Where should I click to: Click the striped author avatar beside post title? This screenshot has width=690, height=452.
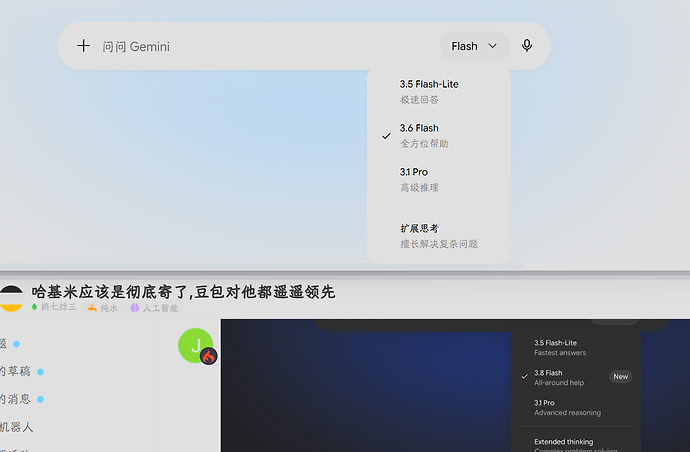click(11, 298)
